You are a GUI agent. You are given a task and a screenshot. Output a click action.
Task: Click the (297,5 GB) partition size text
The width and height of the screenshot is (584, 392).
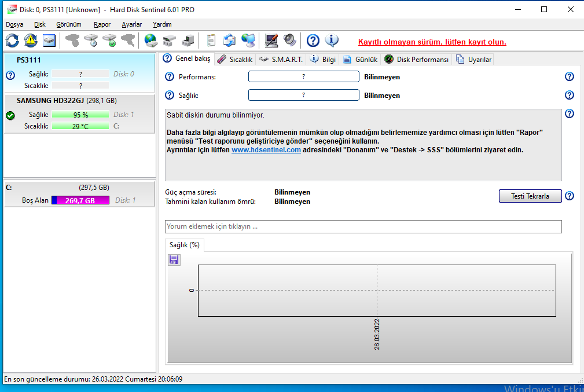tap(94, 188)
